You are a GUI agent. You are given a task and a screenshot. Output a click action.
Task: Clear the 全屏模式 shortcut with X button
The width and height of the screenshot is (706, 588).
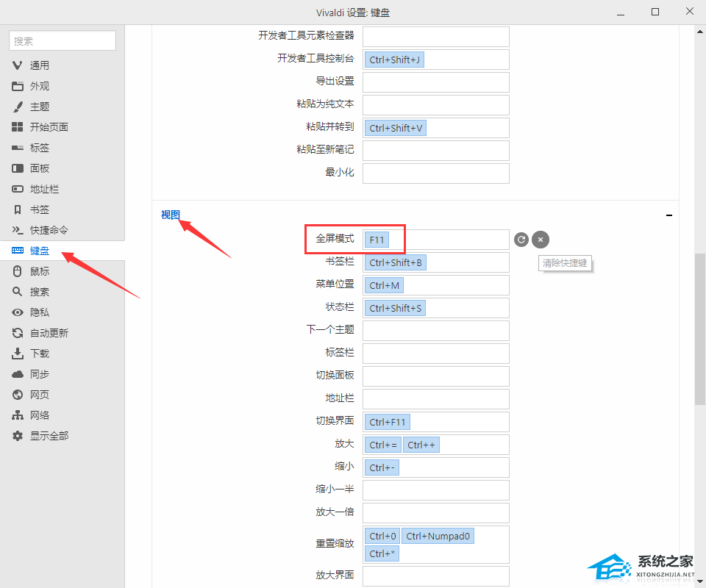541,240
